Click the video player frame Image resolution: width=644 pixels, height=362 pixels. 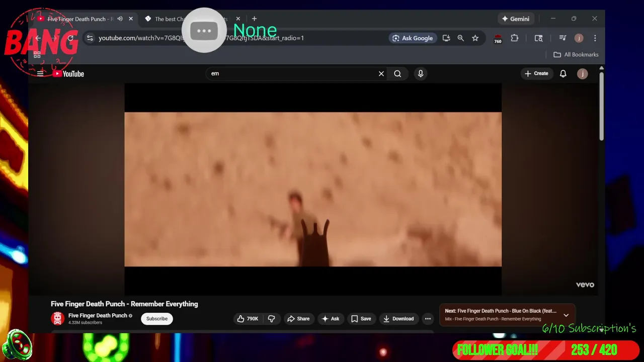(313, 189)
